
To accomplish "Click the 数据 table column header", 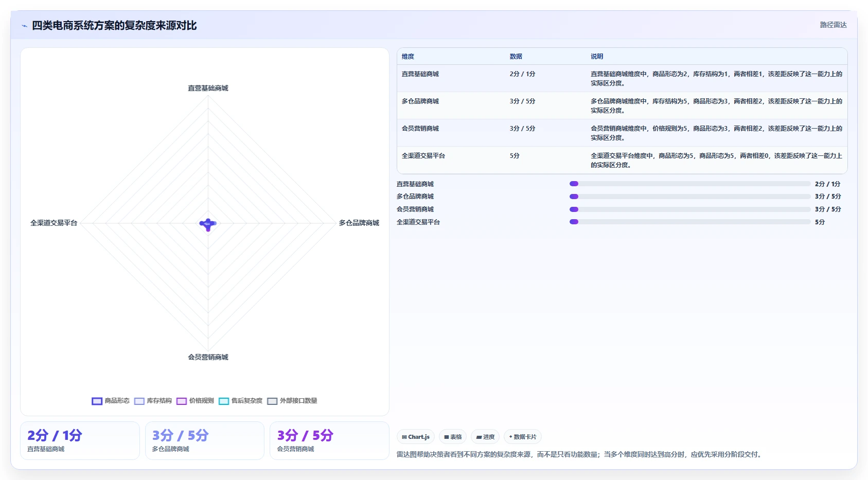I will tap(516, 57).
